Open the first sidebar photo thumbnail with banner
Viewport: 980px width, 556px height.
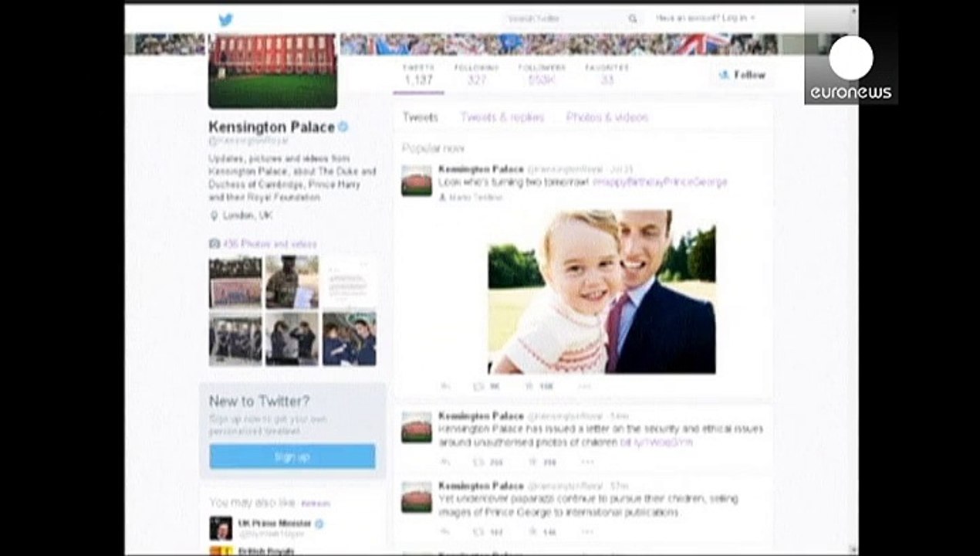click(x=235, y=282)
